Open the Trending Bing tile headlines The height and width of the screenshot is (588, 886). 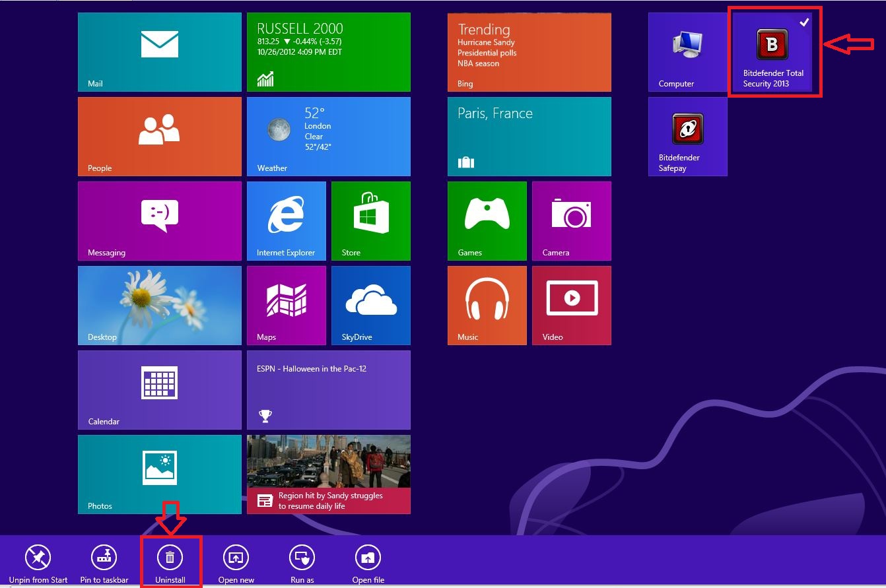529,51
